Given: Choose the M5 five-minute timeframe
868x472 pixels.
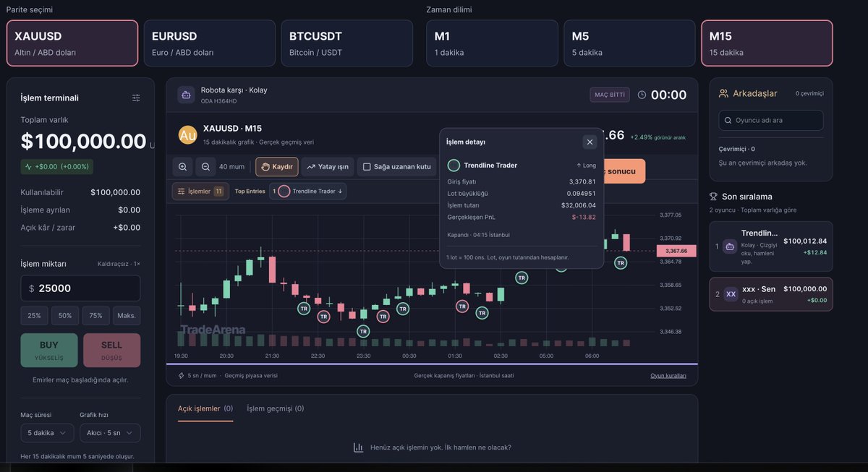Looking at the screenshot, I should point(629,43).
